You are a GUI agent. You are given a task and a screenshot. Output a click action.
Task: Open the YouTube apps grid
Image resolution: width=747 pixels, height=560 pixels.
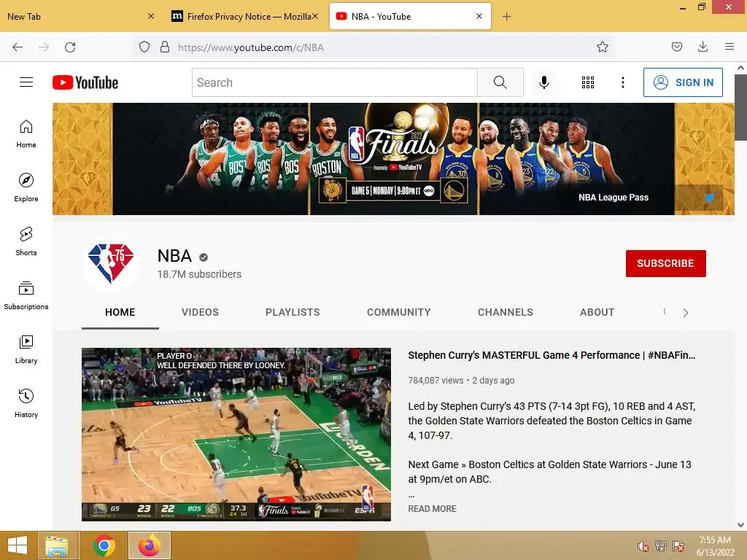[x=588, y=82]
